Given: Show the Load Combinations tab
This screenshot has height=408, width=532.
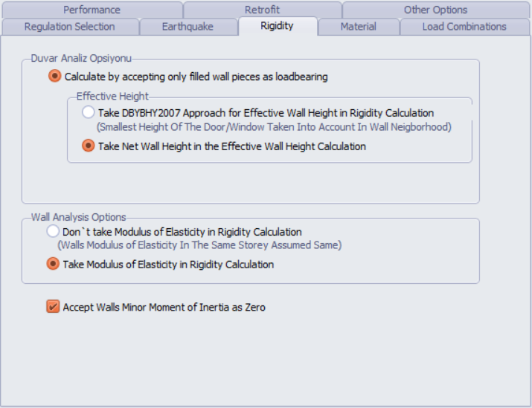Looking at the screenshot, I should tap(464, 27).
